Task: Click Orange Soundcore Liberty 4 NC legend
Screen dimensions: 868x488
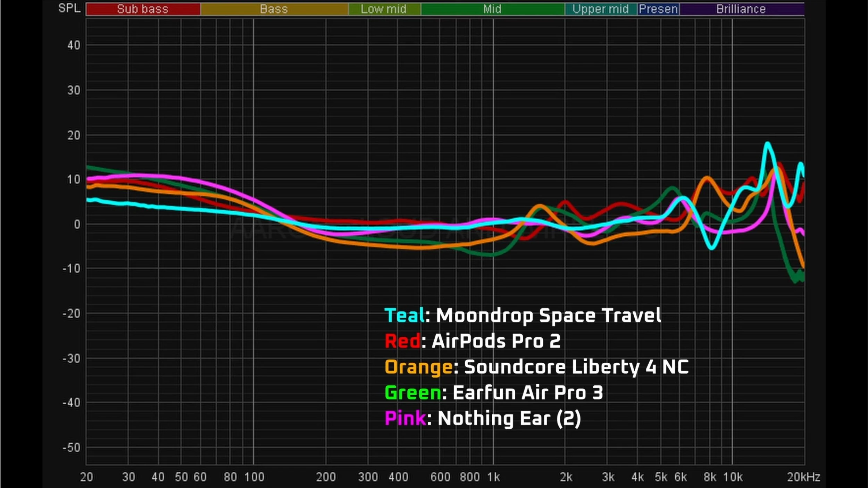Action: 536,367
